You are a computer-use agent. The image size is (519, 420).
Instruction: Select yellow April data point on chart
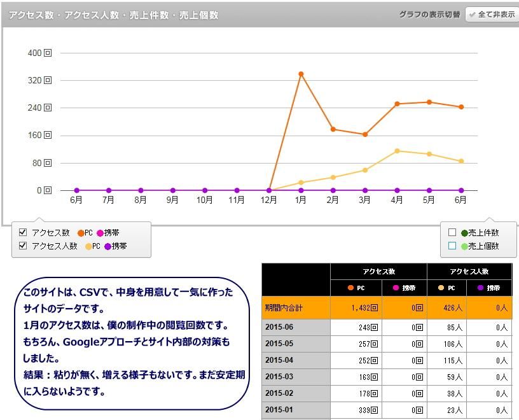click(397, 151)
